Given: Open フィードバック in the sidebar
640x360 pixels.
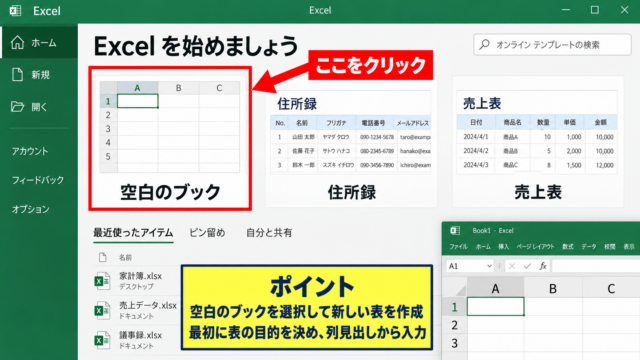Looking at the screenshot, I should click(38, 180).
